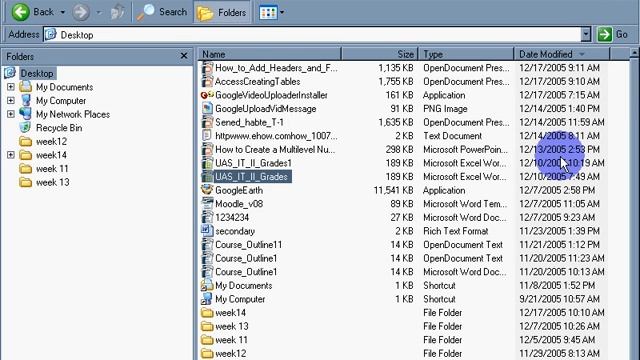Click the Forward arrow icon
The image size is (640, 360).
click(x=81, y=12)
